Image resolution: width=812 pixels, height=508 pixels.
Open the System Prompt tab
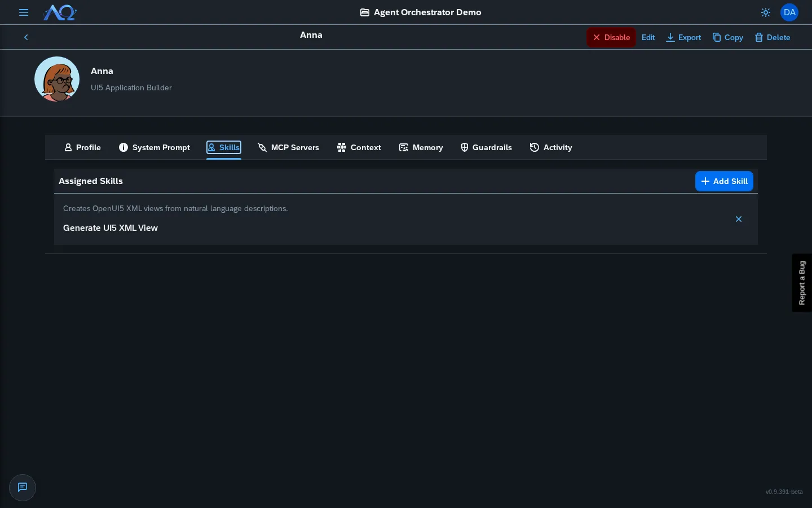point(155,147)
